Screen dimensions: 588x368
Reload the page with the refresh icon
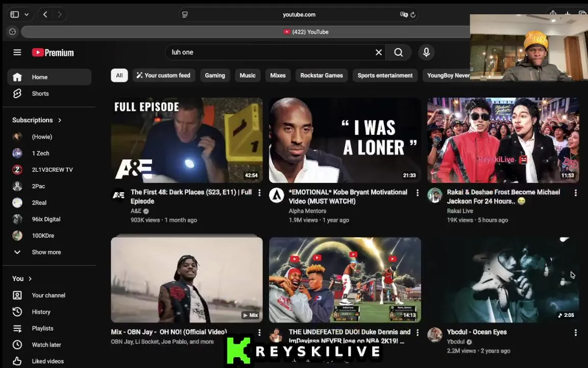(x=413, y=15)
